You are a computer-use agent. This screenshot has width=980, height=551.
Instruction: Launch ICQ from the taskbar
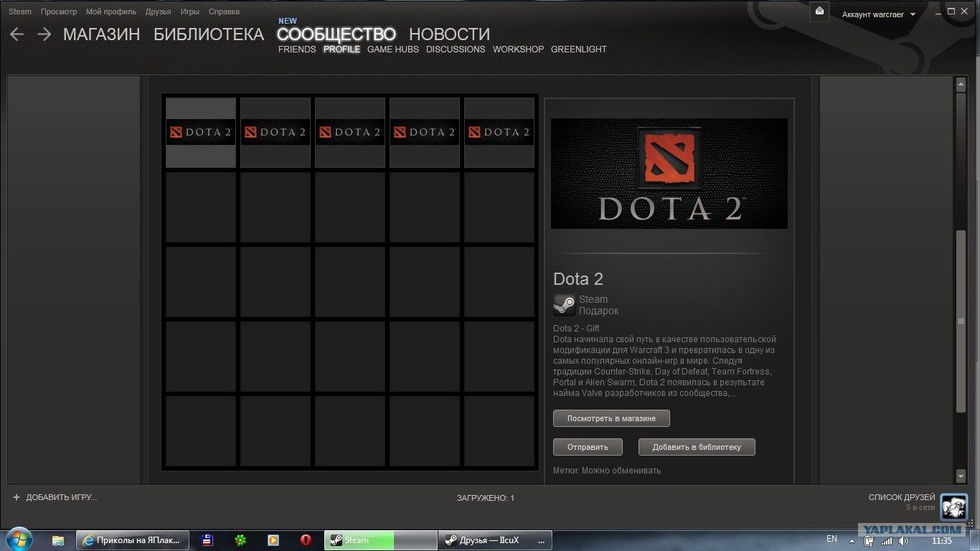241,540
